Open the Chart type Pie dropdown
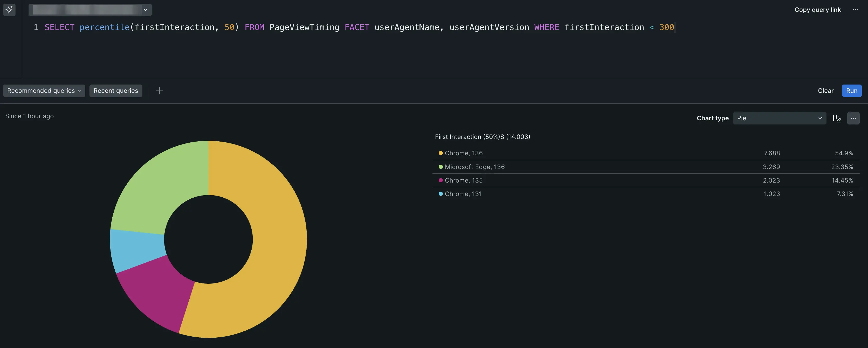This screenshot has height=348, width=868. [x=779, y=118]
